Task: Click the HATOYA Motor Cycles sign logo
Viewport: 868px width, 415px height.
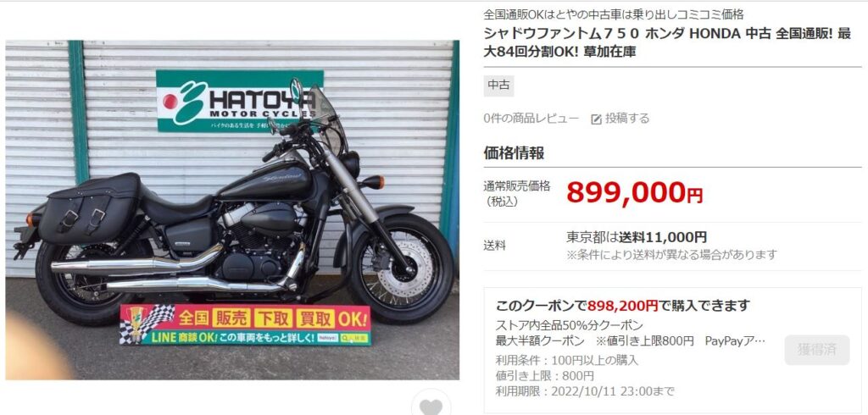Action: 239,101
